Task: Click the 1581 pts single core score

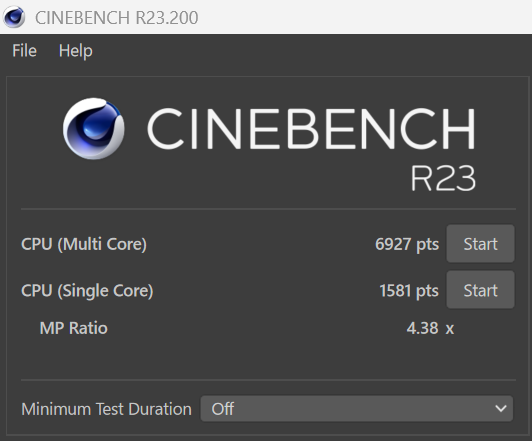Action: (409, 291)
